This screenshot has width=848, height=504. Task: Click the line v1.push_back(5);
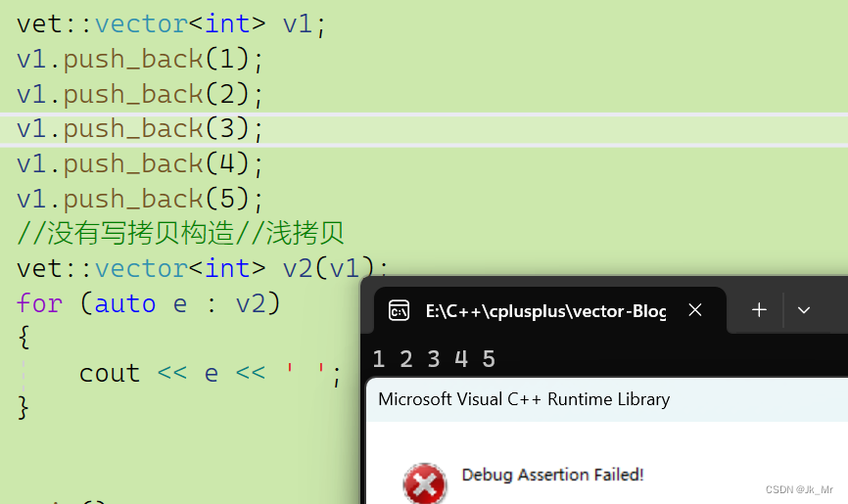tap(139, 199)
